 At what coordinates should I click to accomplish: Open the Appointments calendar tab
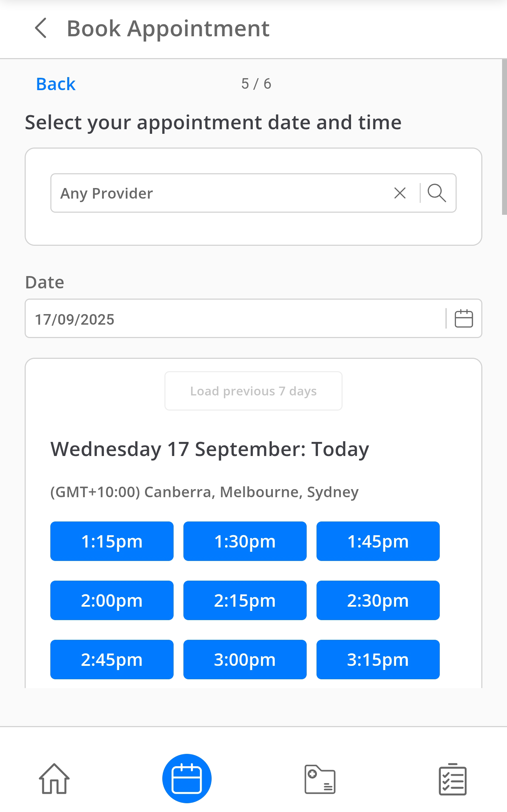(x=187, y=779)
